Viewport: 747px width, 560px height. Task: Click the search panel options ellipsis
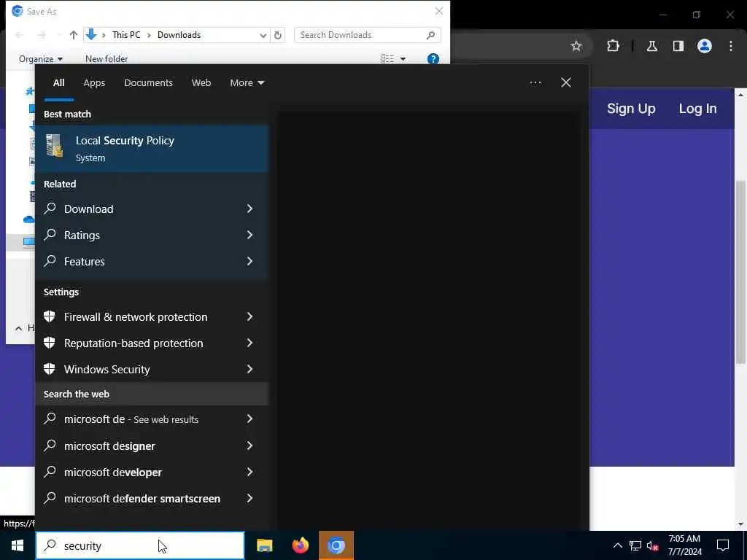[x=535, y=83]
